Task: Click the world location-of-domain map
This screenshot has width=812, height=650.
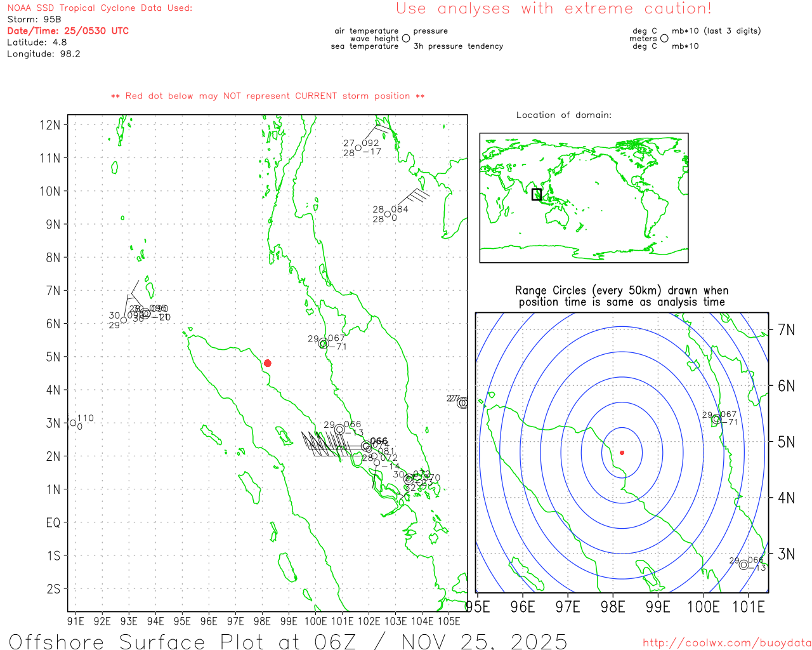Action: click(x=584, y=197)
